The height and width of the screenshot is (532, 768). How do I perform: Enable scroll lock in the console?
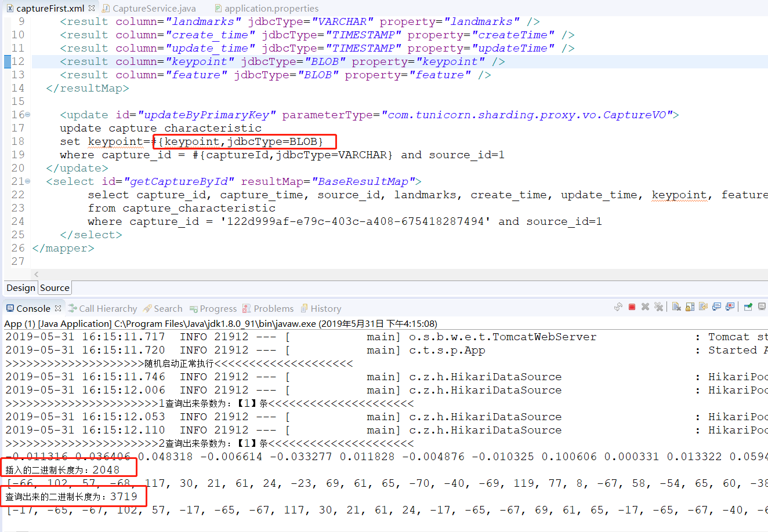coord(689,308)
